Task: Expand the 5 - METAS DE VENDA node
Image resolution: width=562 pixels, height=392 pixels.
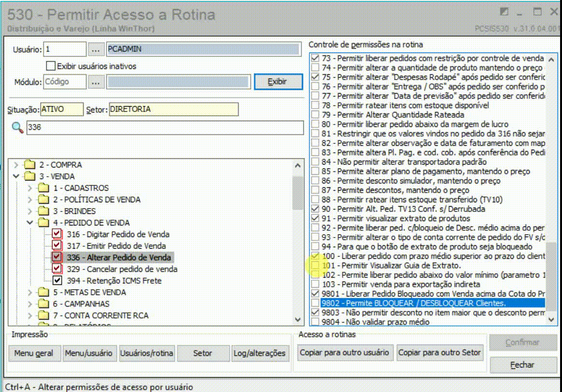Action: coord(30,293)
